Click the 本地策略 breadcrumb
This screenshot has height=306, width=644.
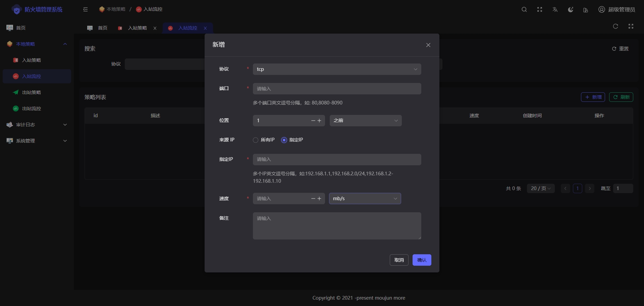112,9
